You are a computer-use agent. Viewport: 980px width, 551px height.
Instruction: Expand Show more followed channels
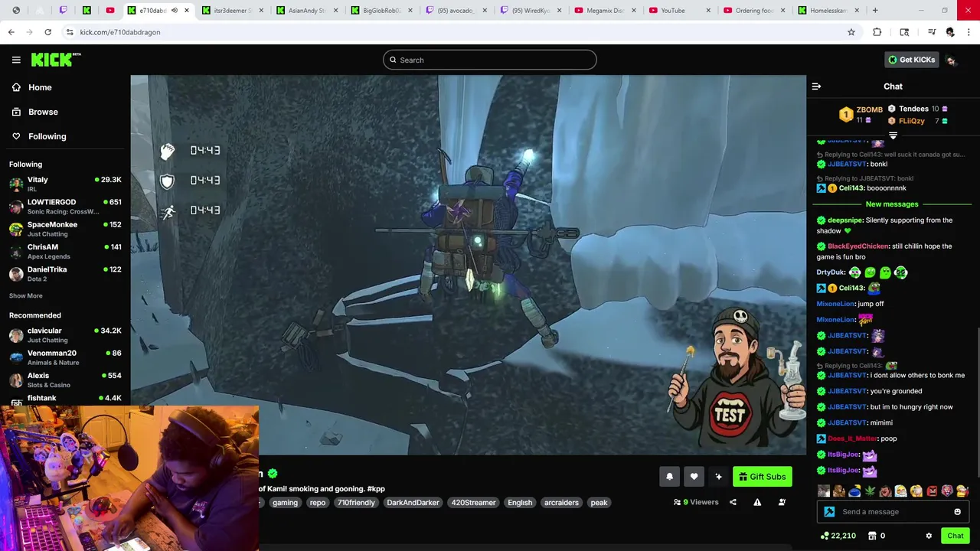click(x=26, y=296)
